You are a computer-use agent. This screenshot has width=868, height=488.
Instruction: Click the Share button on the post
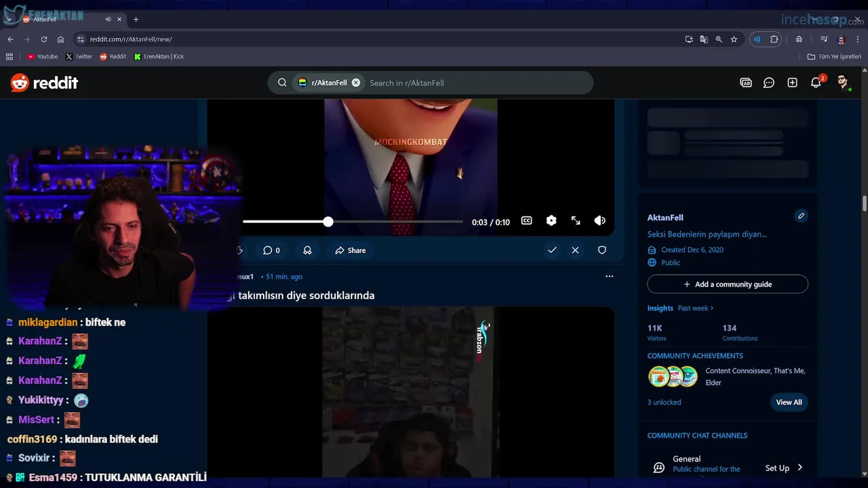click(351, 250)
